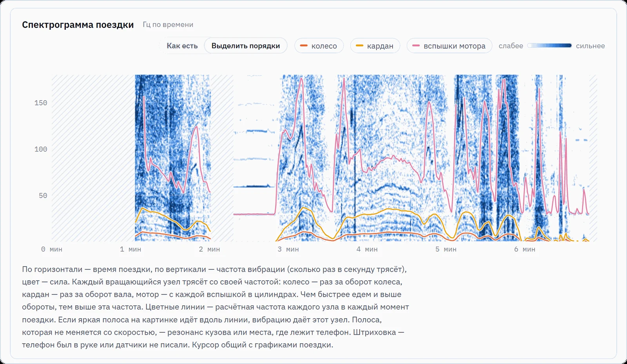Click the yellow dash in the кардан chip

click(359, 46)
